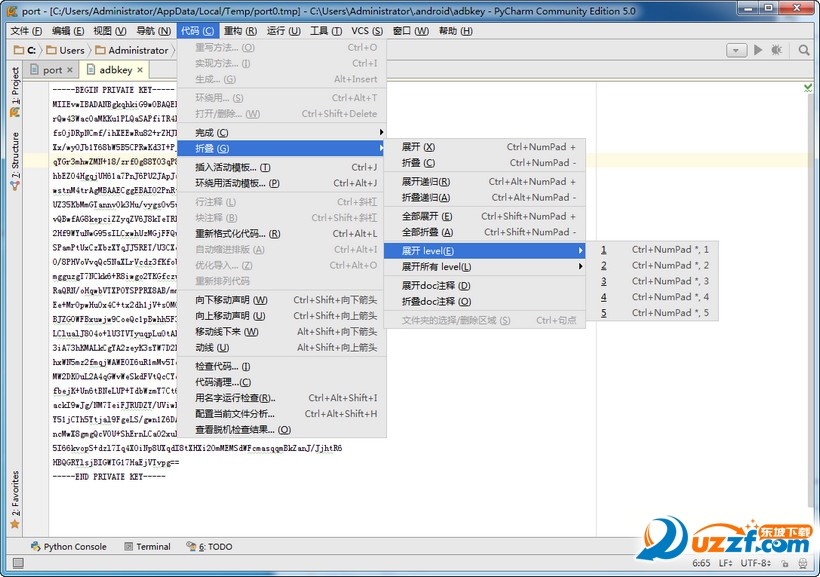Choose 向上移动声明 (U) menu entry

(x=282, y=315)
